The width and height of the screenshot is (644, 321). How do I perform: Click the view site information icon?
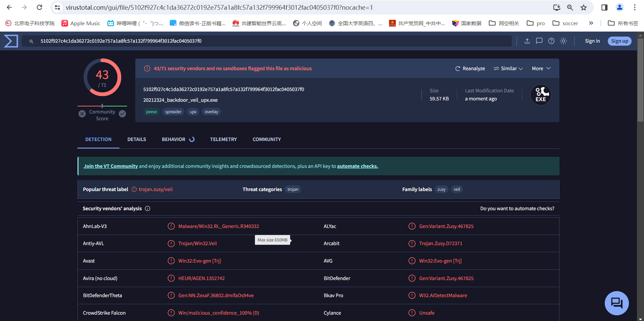57,7
